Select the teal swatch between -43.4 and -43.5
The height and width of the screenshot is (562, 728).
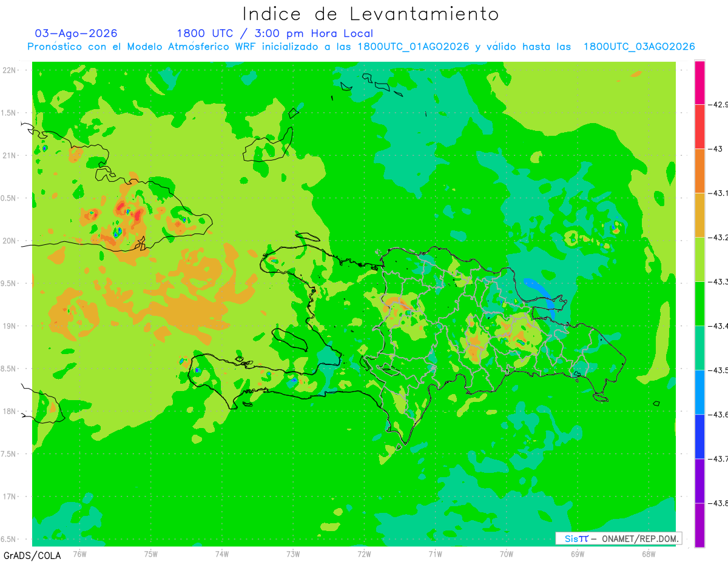tap(699, 348)
